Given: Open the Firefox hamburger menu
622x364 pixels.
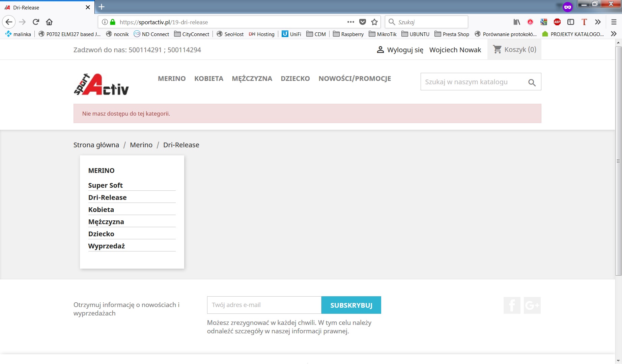Looking at the screenshot, I should click(614, 22).
